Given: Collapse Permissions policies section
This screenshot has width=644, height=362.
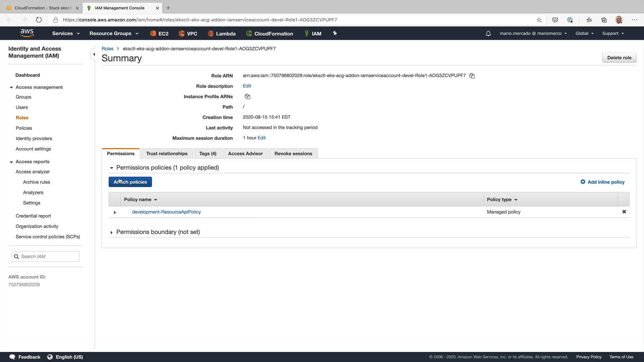Looking at the screenshot, I should pyautogui.click(x=112, y=168).
